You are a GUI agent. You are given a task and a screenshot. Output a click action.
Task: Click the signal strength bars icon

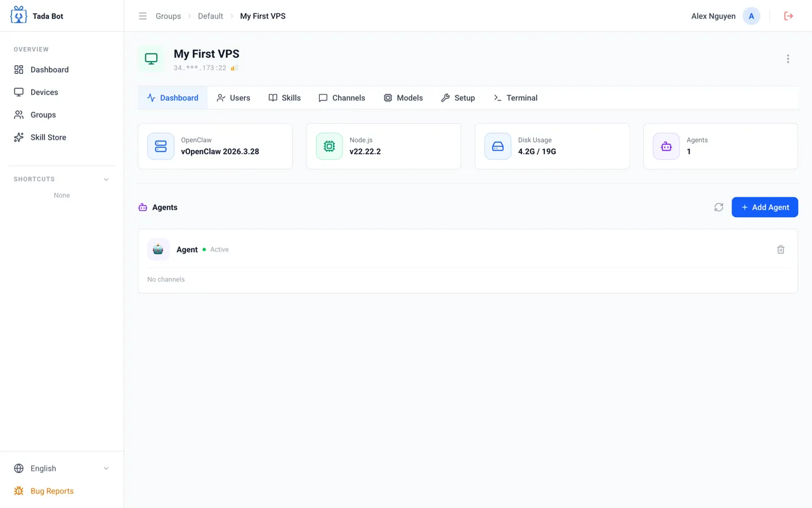coord(234,68)
